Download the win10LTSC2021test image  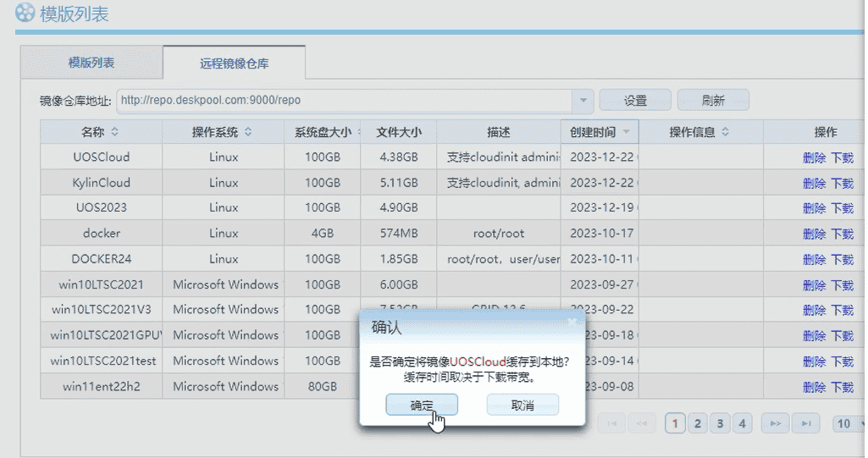(842, 361)
